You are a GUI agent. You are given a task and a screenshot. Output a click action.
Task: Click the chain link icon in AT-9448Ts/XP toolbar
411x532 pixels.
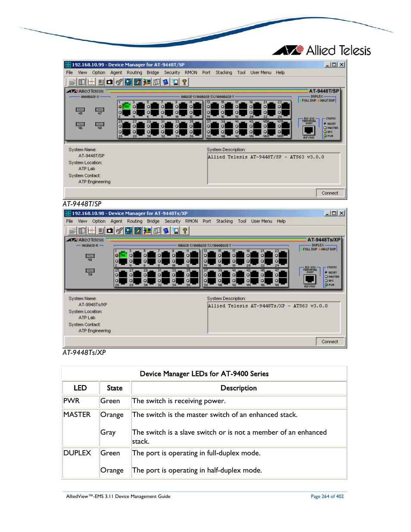point(119,230)
